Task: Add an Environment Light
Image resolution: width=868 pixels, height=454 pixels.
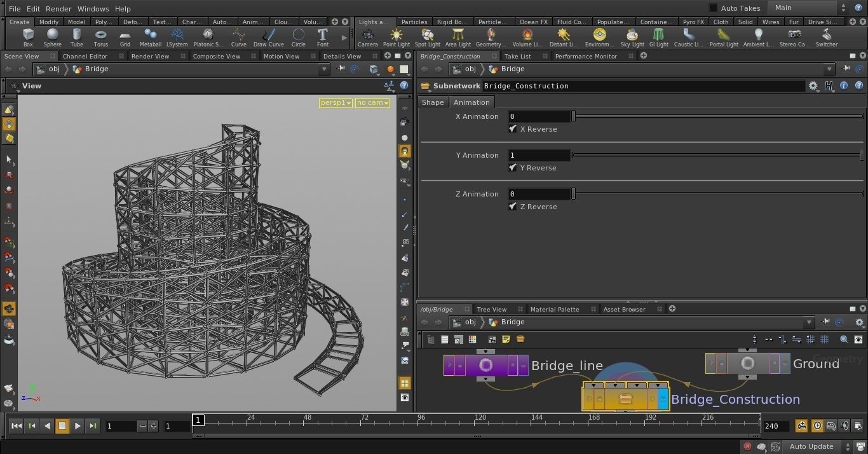Action: pyautogui.click(x=599, y=38)
